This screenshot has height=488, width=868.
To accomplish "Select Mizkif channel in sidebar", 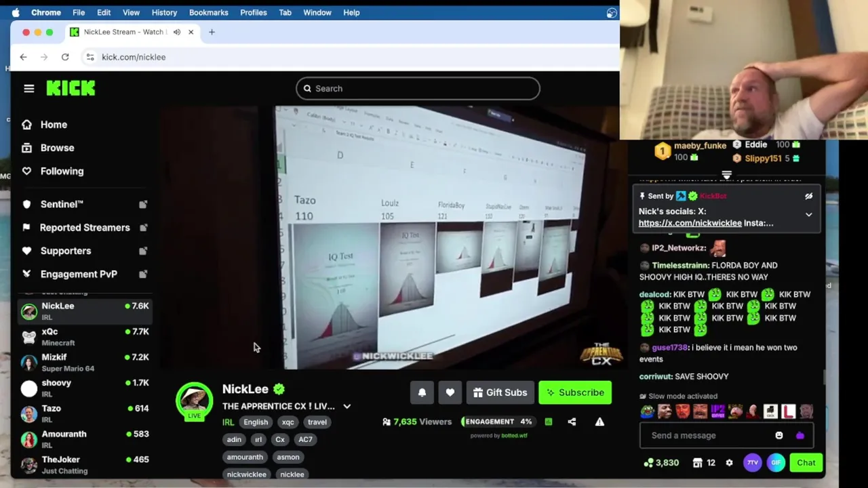I will point(85,363).
